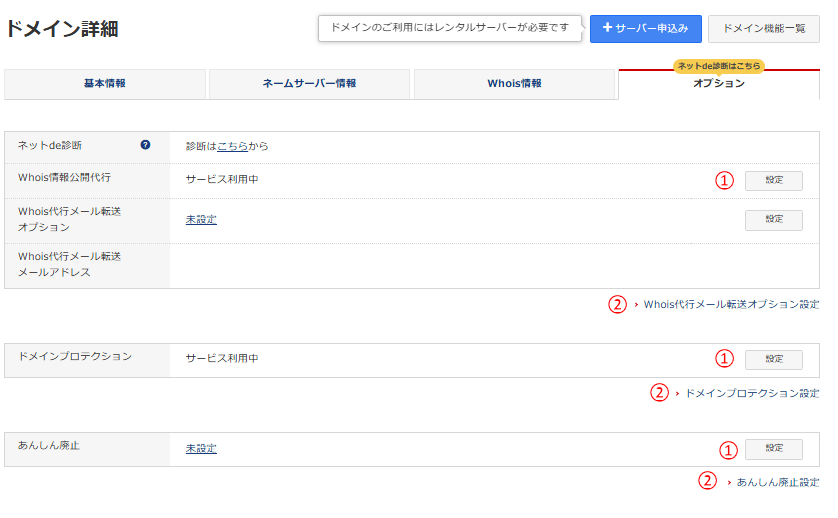Click 設定 button for あんしん廃止
Image resolution: width=838 pixels, height=518 pixels.
[774, 449]
